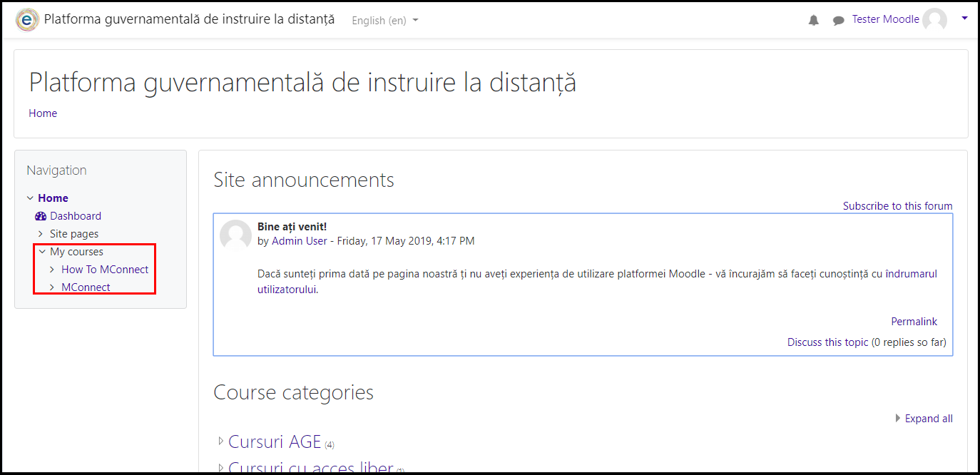980x475 pixels.
Task: Open the Dashboard link
Action: [76, 216]
